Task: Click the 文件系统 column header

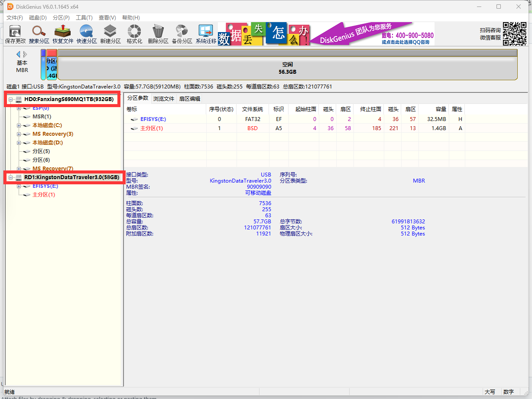Action: point(253,109)
